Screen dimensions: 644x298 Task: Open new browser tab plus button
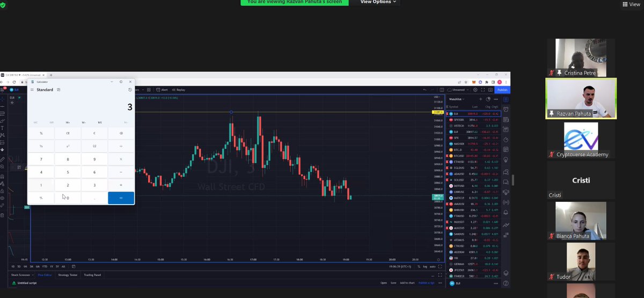[50, 75]
